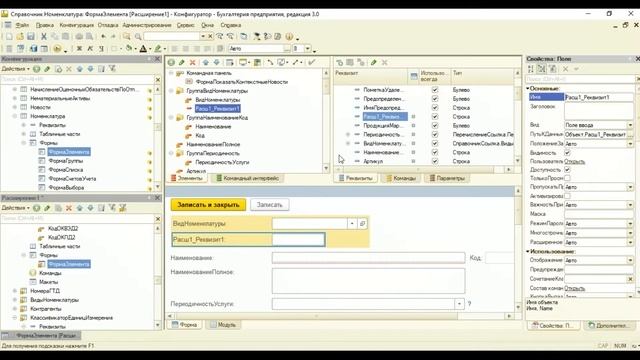Switch to the Модуль tab

pyautogui.click(x=223, y=325)
